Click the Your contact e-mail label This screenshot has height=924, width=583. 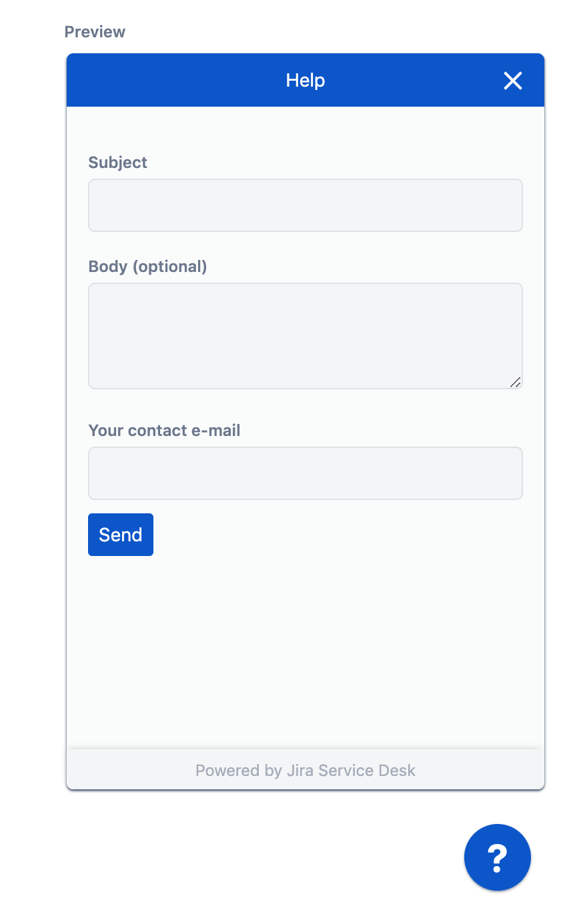pyautogui.click(x=164, y=430)
